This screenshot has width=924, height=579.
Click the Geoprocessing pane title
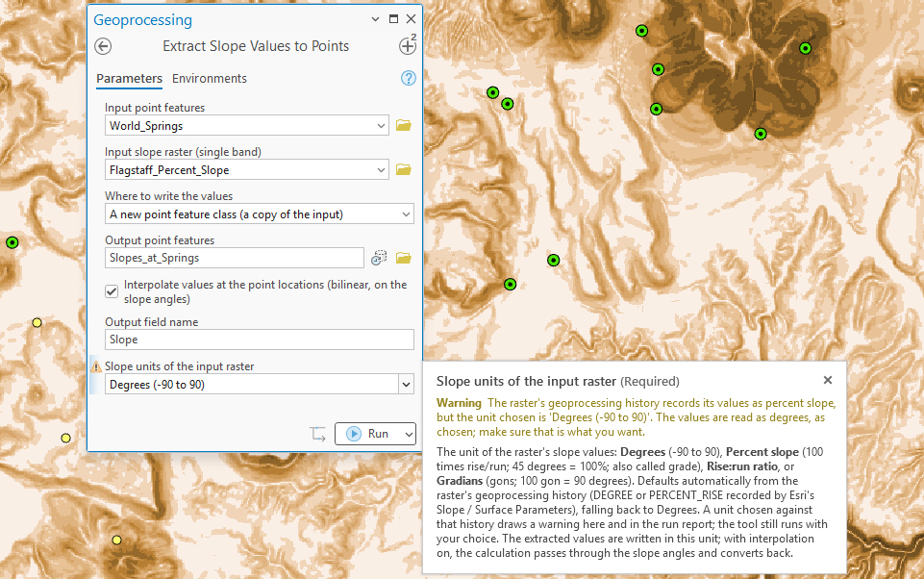coord(142,19)
